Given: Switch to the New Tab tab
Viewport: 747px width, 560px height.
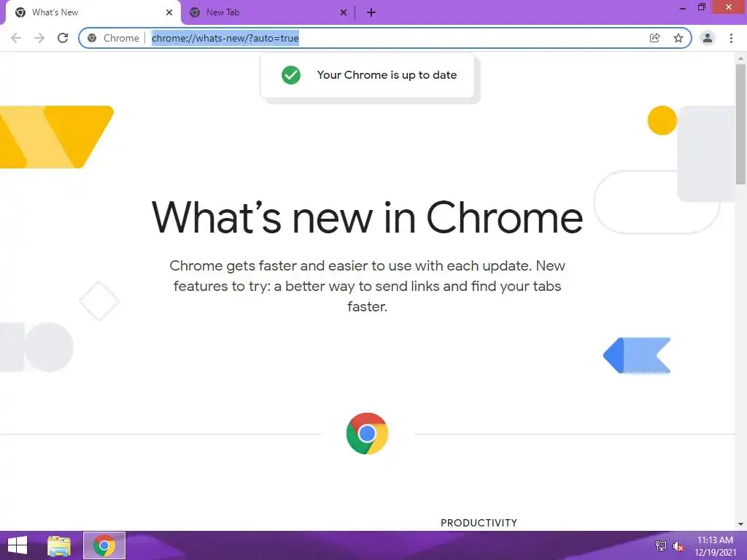Looking at the screenshot, I should [267, 12].
